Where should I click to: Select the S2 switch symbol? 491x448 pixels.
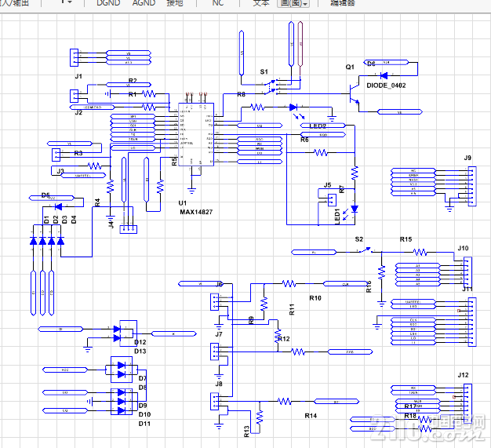point(365,250)
